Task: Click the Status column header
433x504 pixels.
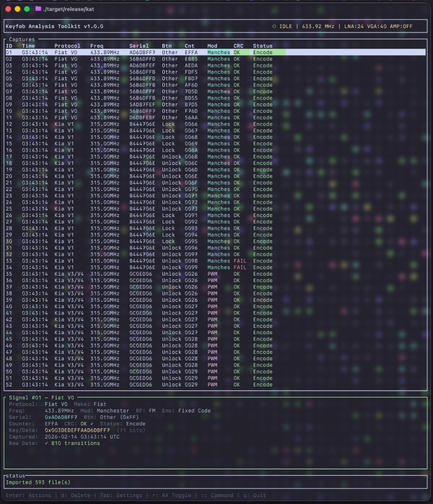Action: click(x=263, y=46)
